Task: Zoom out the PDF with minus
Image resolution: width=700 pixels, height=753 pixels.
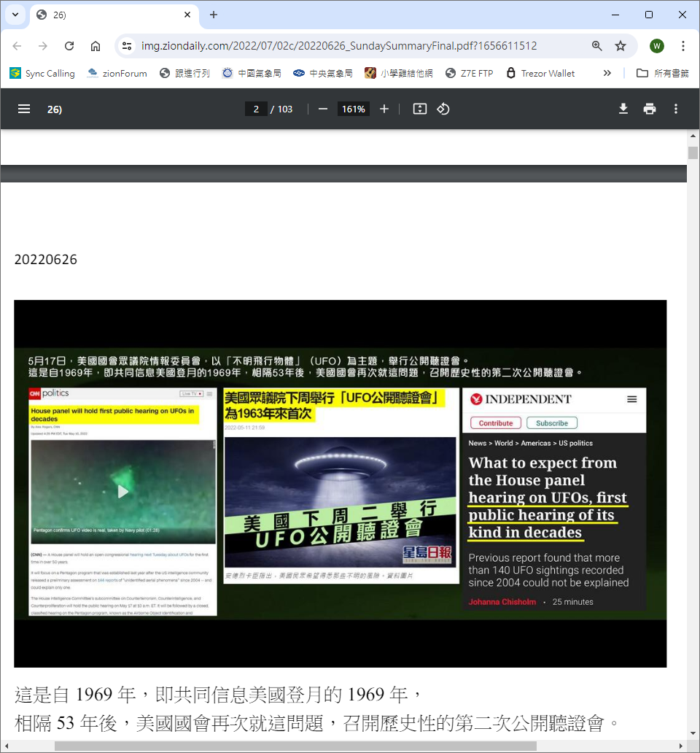Action: point(323,109)
